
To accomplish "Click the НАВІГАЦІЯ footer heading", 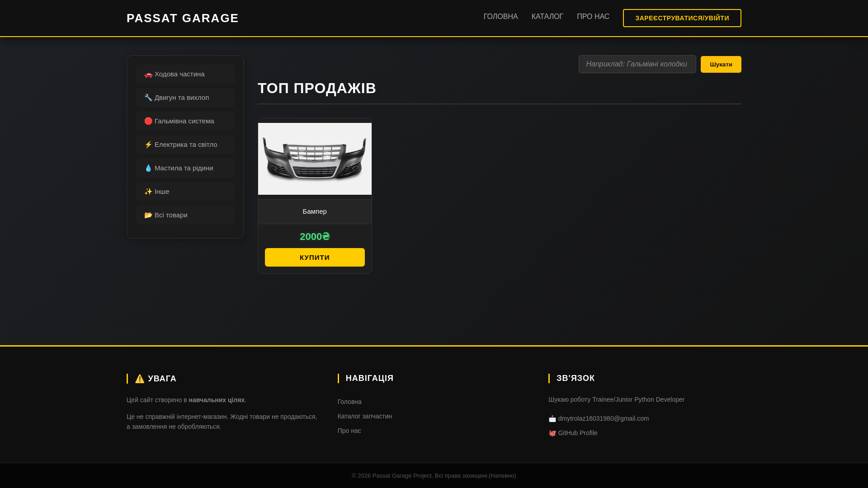I will click(x=370, y=378).
